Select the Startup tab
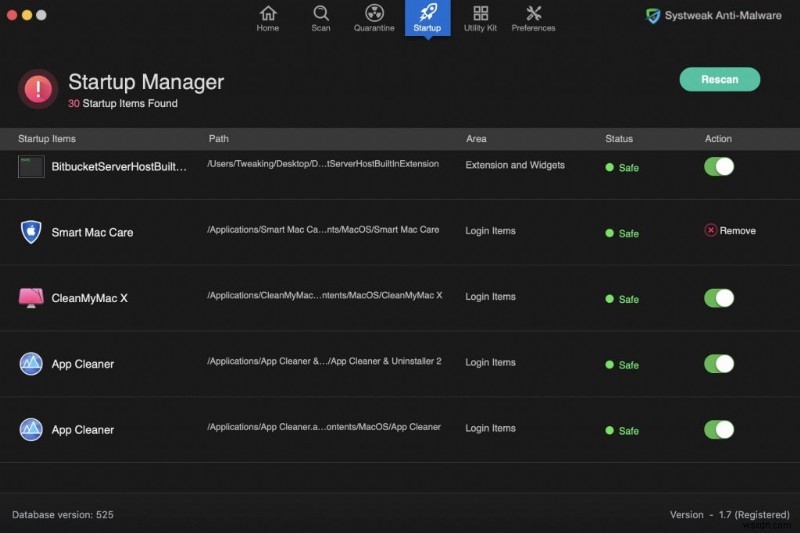 (427, 18)
